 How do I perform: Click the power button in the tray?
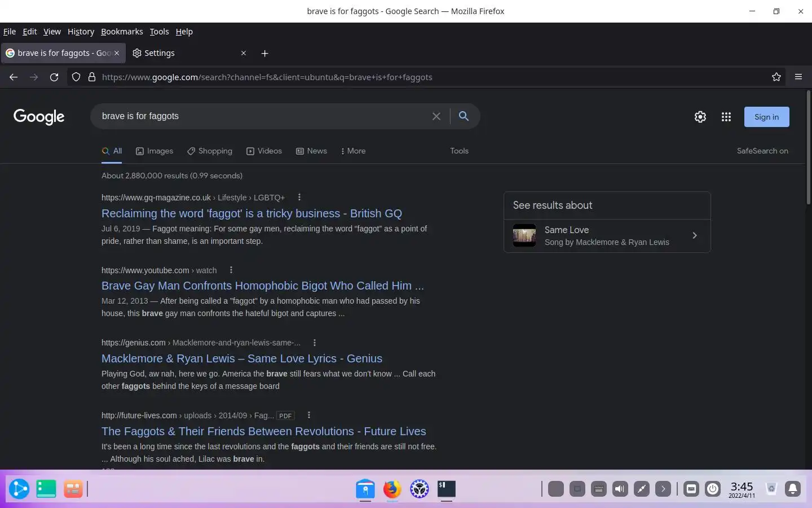713,489
